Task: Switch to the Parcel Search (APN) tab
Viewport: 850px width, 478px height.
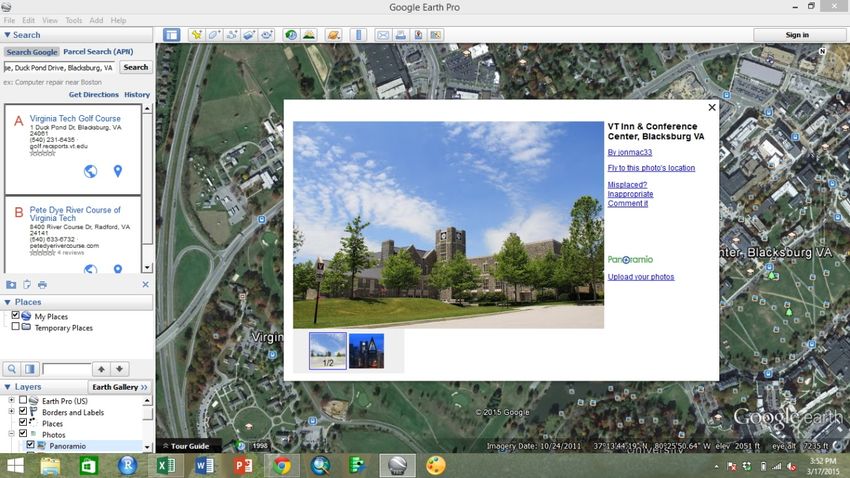Action: (98, 51)
